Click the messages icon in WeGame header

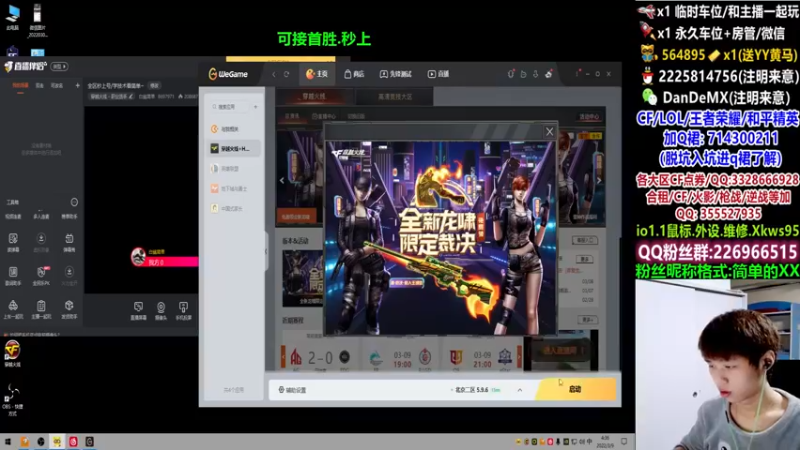click(x=523, y=74)
